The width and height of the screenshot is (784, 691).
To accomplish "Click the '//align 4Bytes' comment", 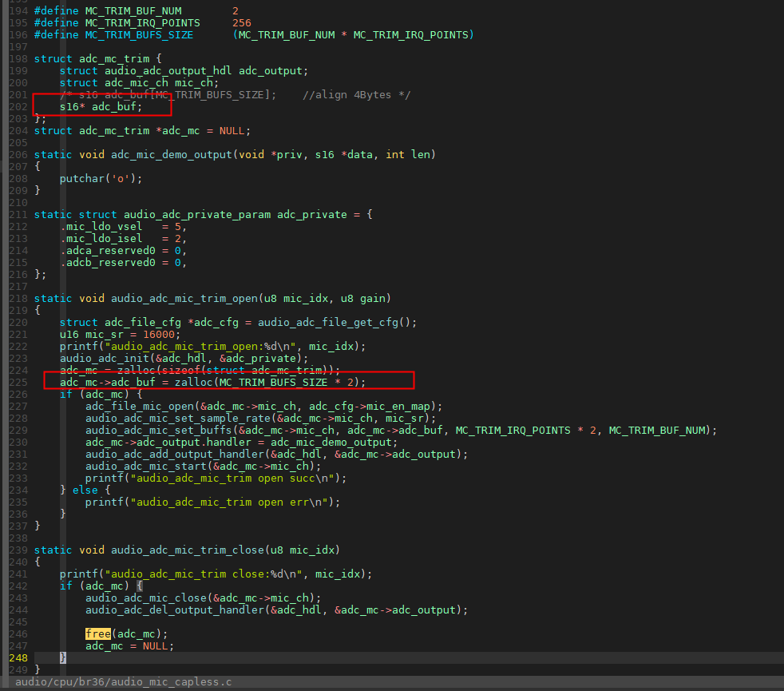I will point(347,95).
